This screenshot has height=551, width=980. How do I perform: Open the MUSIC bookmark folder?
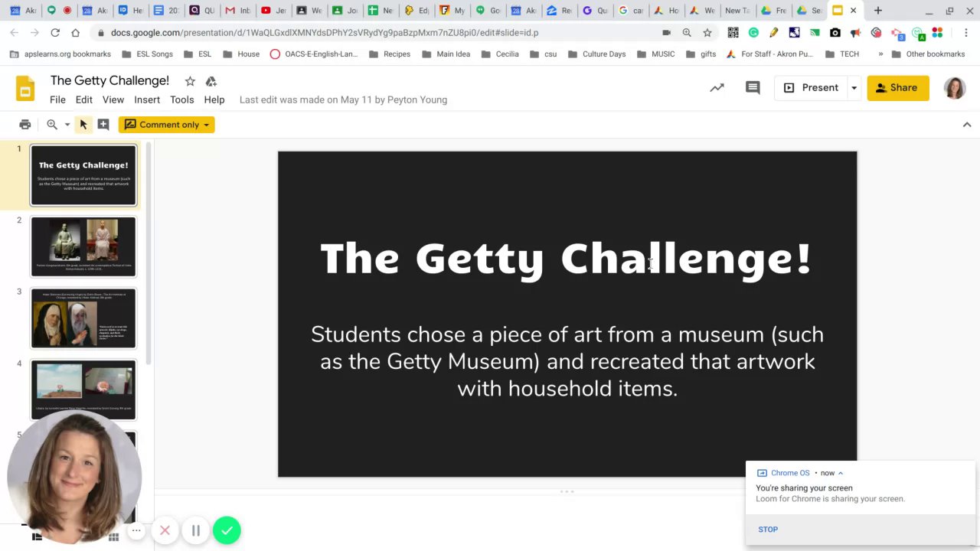[656, 54]
